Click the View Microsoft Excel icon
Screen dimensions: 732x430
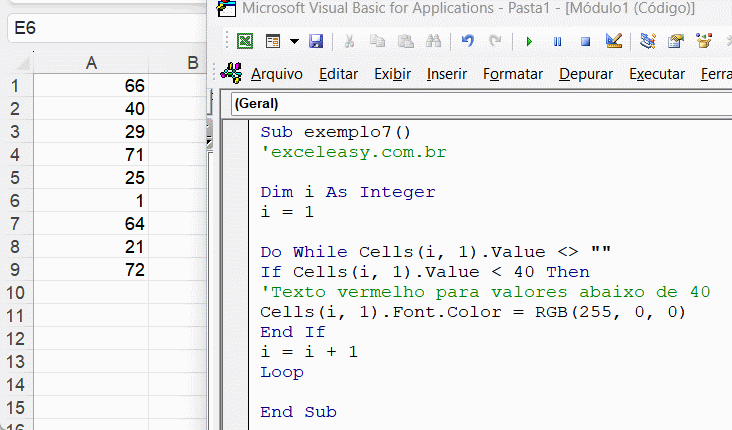[245, 41]
